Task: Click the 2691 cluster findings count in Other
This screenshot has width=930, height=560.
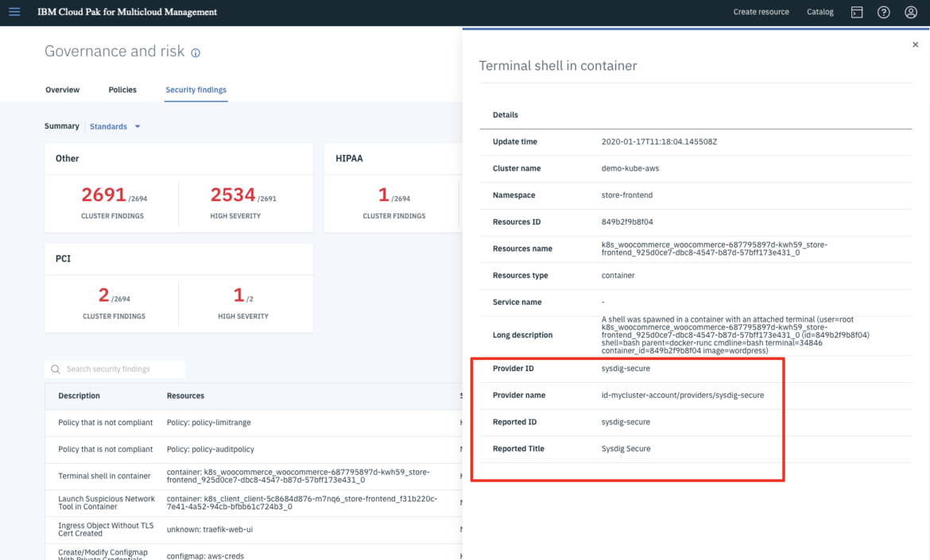Action: click(103, 195)
